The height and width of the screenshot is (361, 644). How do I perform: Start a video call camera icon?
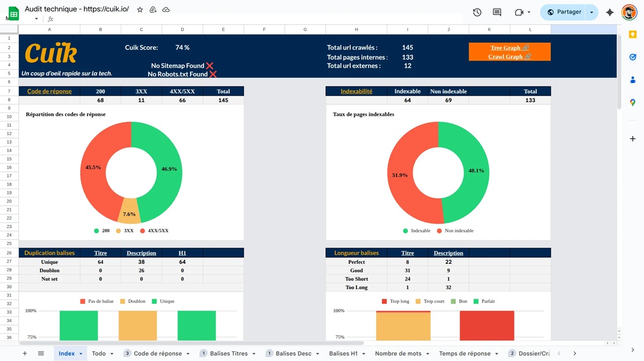[x=518, y=12]
